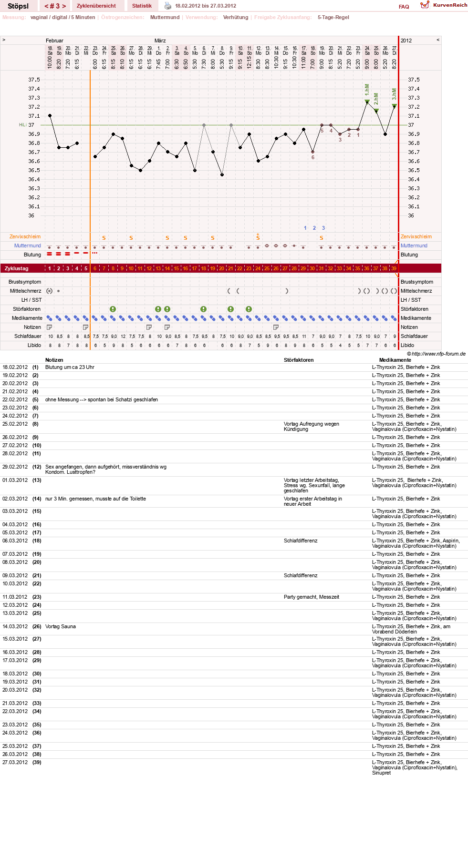468x868 pixels.
Task: Go to the previous cycle with < before #3
Action: (46, 6)
